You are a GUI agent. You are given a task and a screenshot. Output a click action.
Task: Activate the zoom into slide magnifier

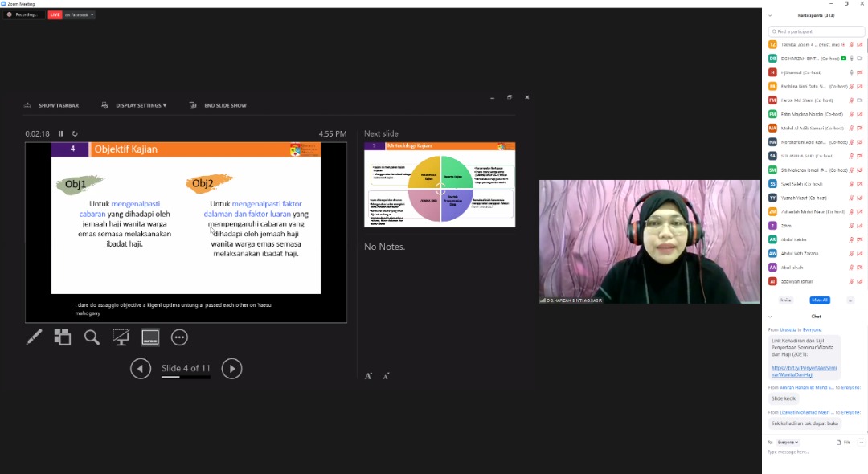(92, 337)
